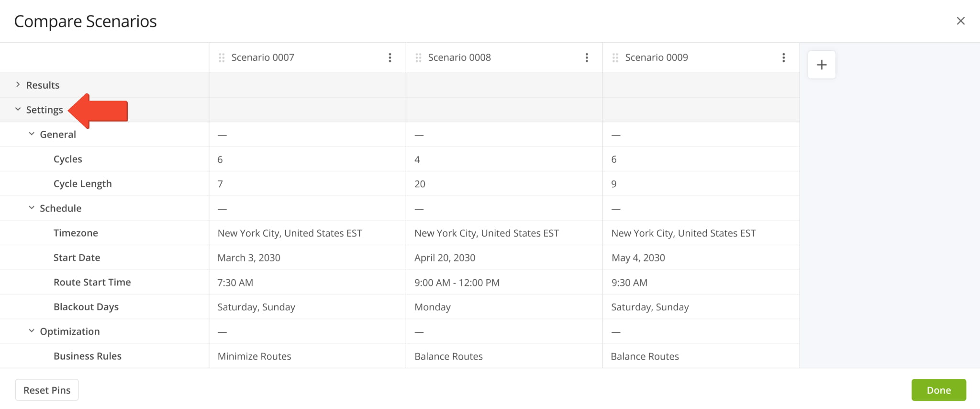
Task: Click the Start Date showing May 4, 2030
Action: (x=638, y=257)
